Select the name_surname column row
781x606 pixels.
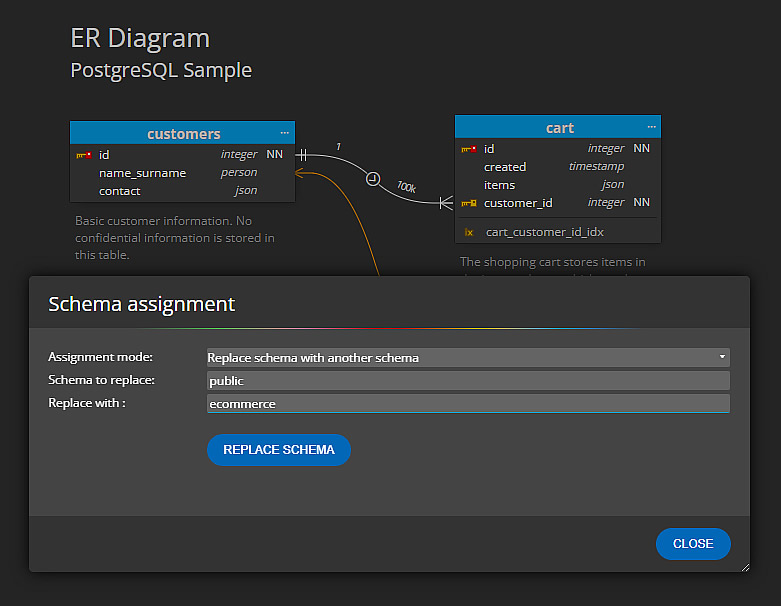(182, 173)
